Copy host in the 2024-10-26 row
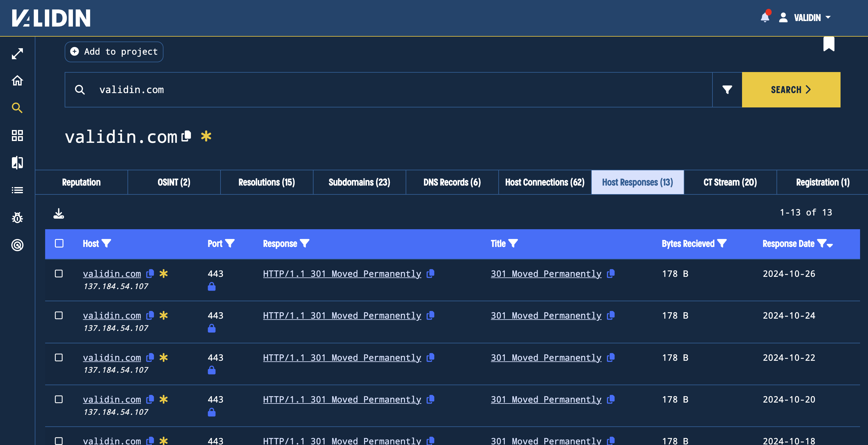This screenshot has width=868, height=445. click(150, 273)
